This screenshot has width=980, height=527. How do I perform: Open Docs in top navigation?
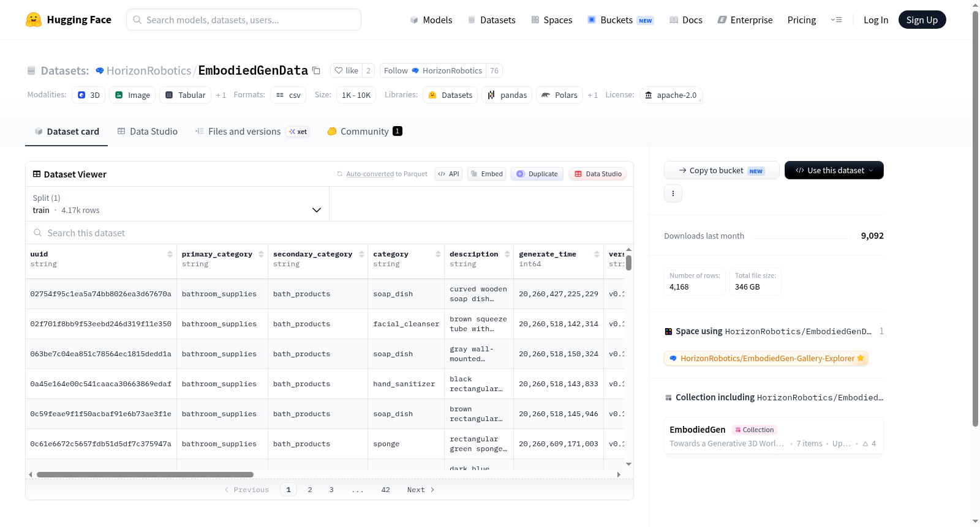(686, 20)
